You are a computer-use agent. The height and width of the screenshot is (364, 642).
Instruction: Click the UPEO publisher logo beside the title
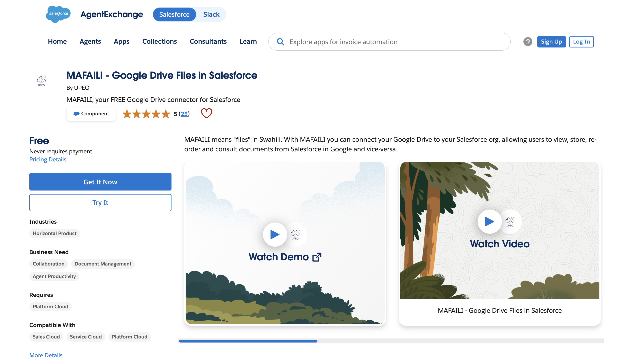[x=41, y=81]
